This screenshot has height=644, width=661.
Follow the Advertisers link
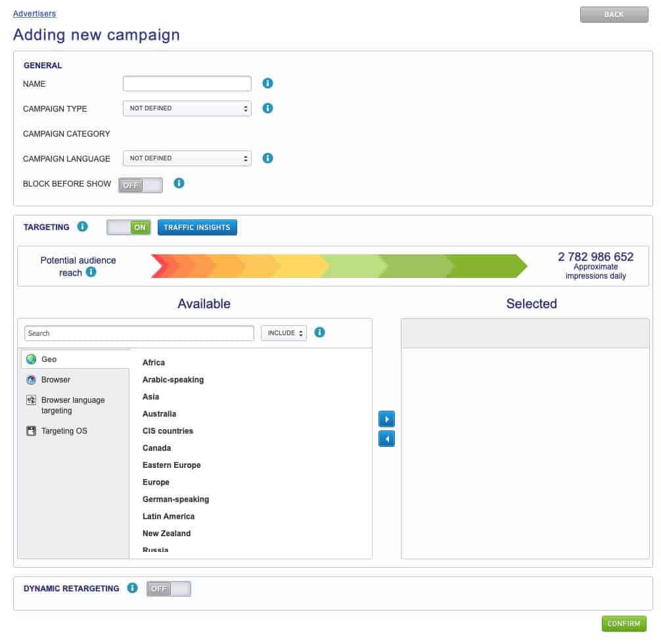[34, 13]
